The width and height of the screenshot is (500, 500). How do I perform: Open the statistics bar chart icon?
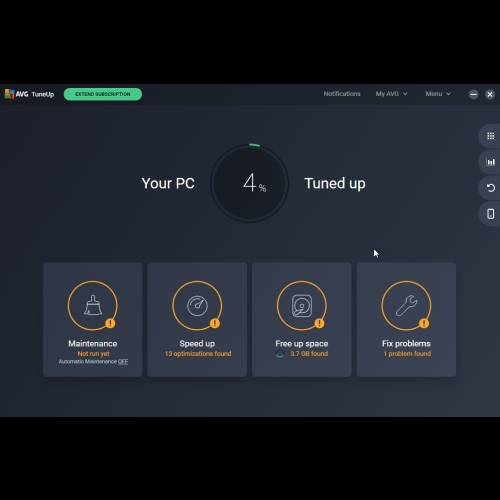(490, 162)
